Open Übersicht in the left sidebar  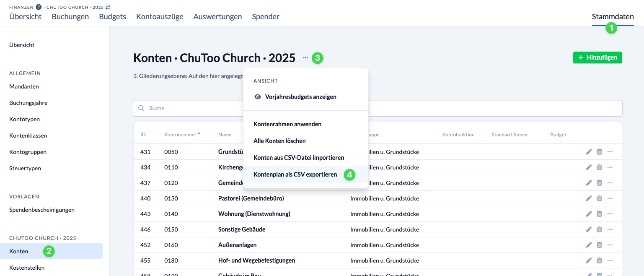click(22, 45)
